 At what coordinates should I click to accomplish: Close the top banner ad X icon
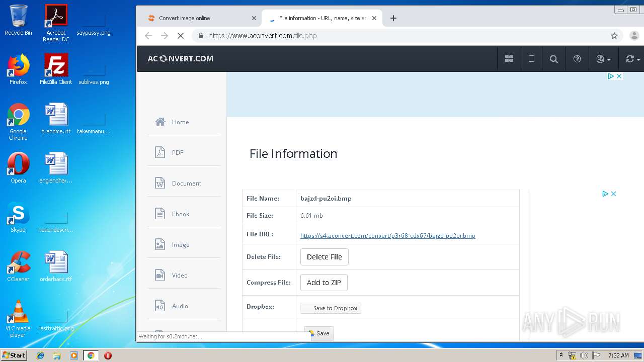pyautogui.click(x=619, y=76)
